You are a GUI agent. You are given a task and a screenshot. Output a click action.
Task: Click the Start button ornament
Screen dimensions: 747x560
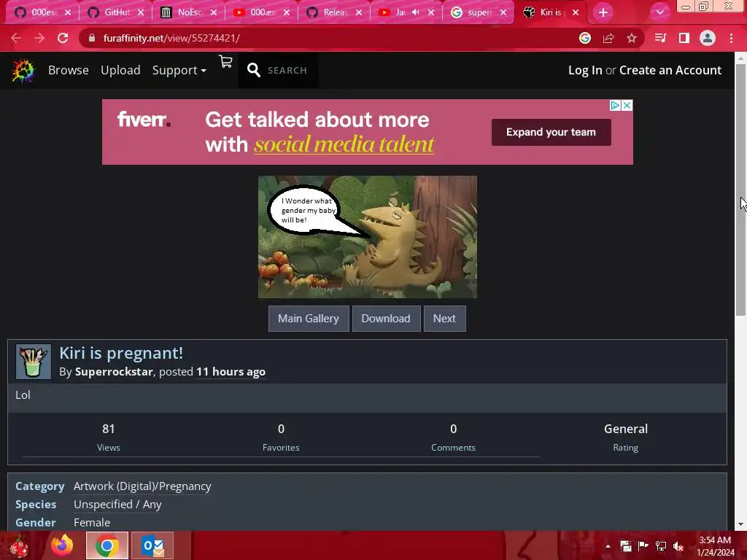click(19, 545)
